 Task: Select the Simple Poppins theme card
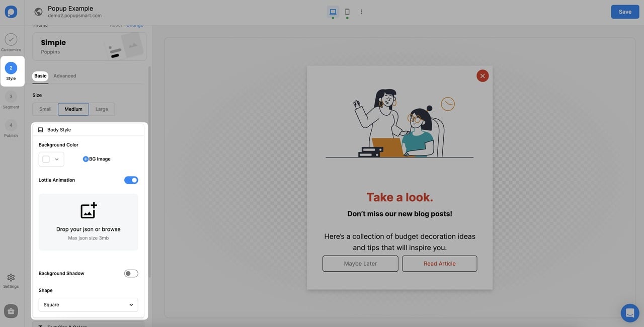(x=90, y=47)
